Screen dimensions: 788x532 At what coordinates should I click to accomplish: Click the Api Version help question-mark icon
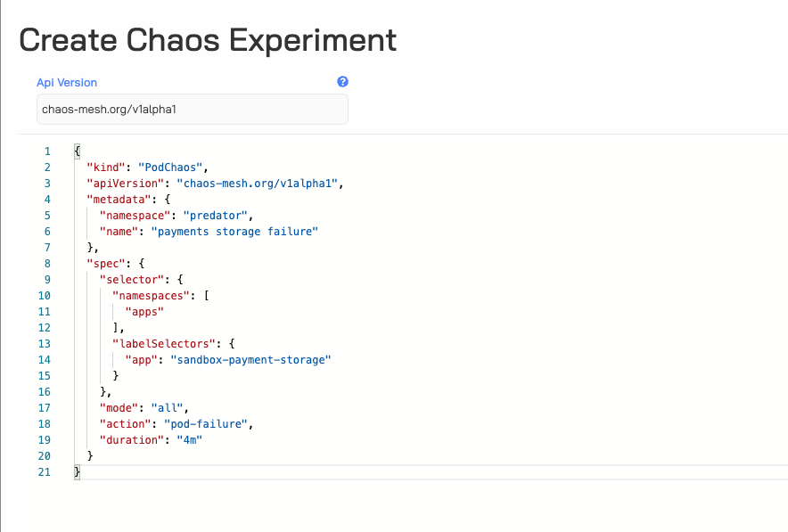342,82
